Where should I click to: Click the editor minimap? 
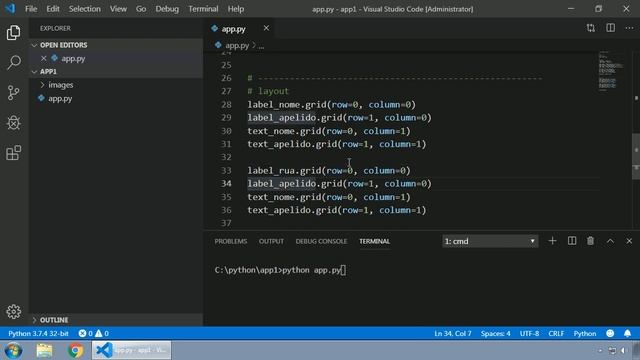610,70
